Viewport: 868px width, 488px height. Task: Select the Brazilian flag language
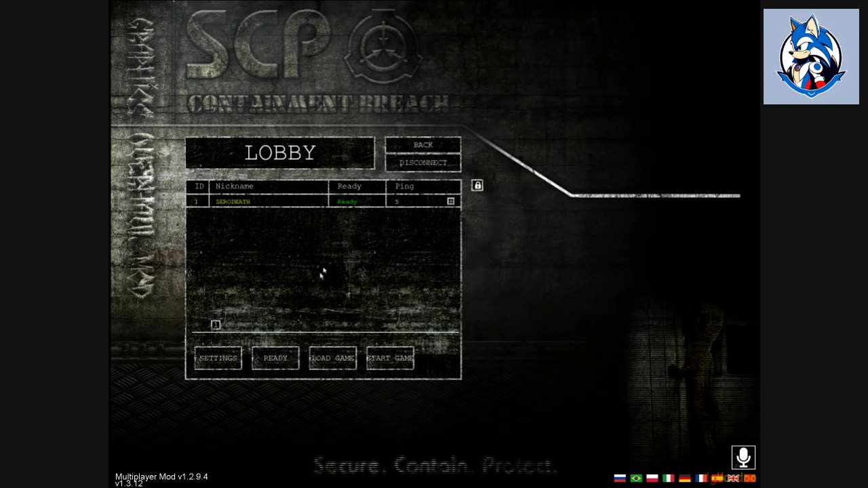click(636, 478)
